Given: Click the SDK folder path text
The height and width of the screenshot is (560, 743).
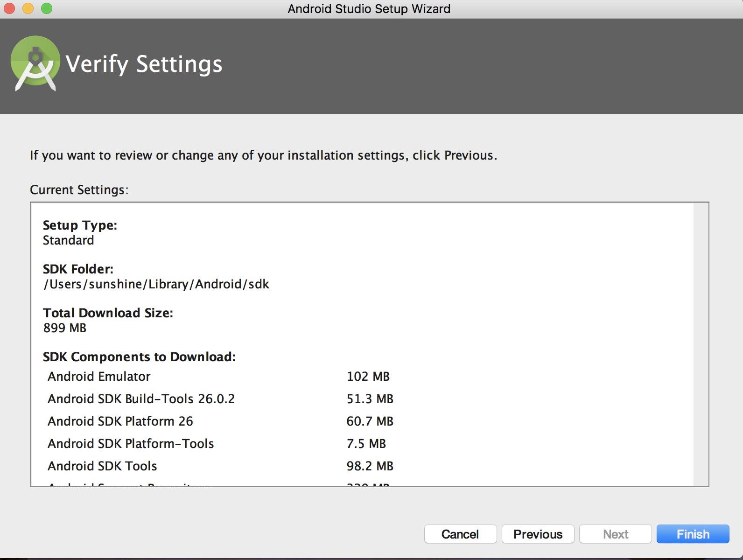Looking at the screenshot, I should tap(156, 284).
